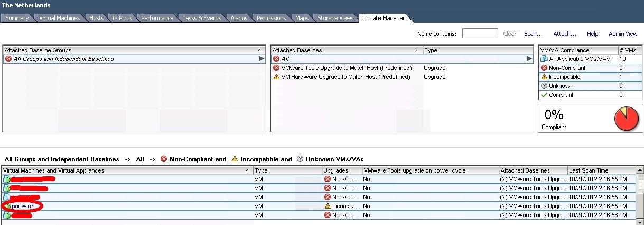The height and width of the screenshot is (225, 644).
Task: Sort by VMware Tools upgrade on power cycle header
Action: [430, 170]
